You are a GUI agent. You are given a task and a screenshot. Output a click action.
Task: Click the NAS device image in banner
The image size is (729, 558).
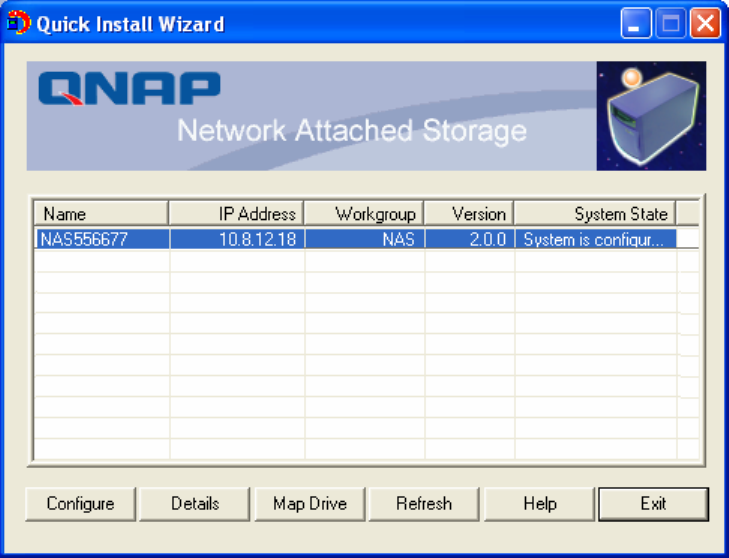pyautogui.click(x=651, y=116)
